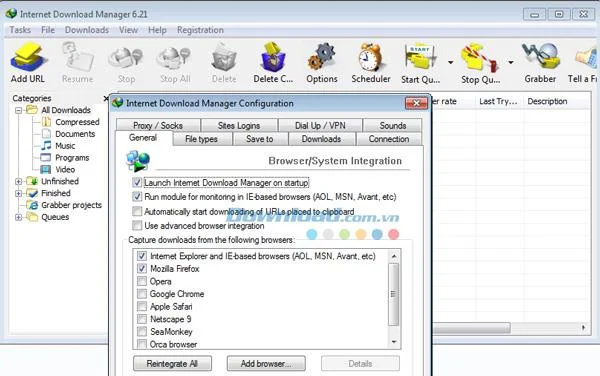Click the Stop All toolbar icon
This screenshot has height=376, width=600.
click(174, 57)
